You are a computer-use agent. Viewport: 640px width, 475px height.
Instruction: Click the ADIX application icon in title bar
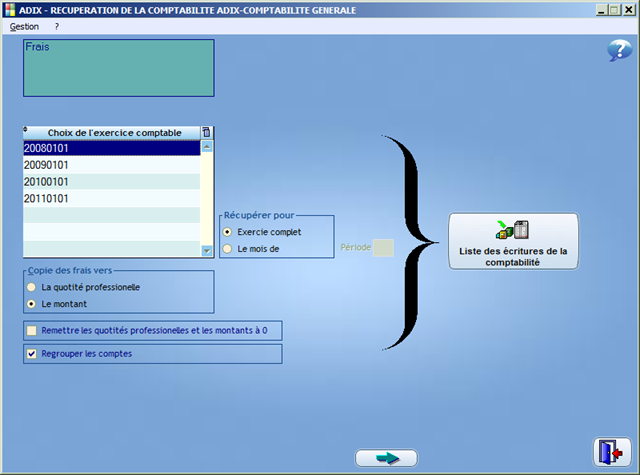pyautogui.click(x=10, y=10)
